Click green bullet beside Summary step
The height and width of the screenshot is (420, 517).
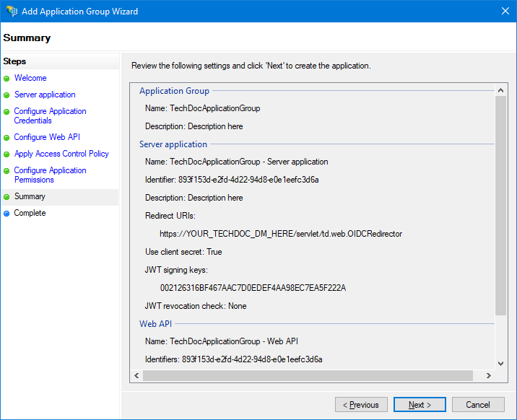pyautogui.click(x=6, y=197)
